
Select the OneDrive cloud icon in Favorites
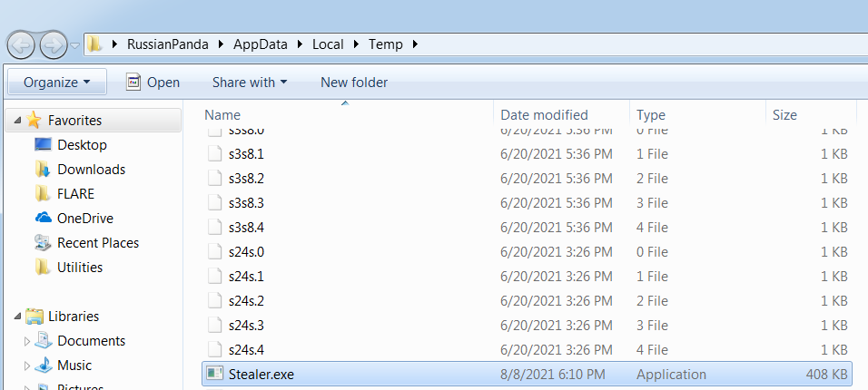point(44,218)
